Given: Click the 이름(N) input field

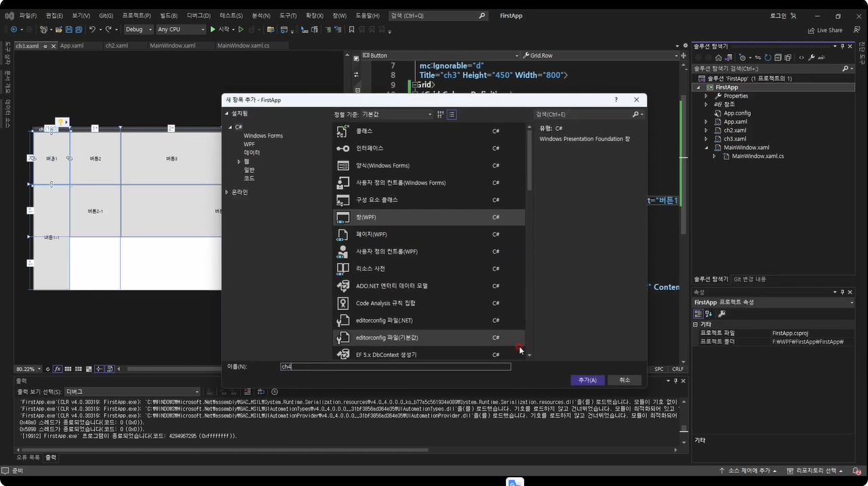Looking at the screenshot, I should [x=395, y=367].
